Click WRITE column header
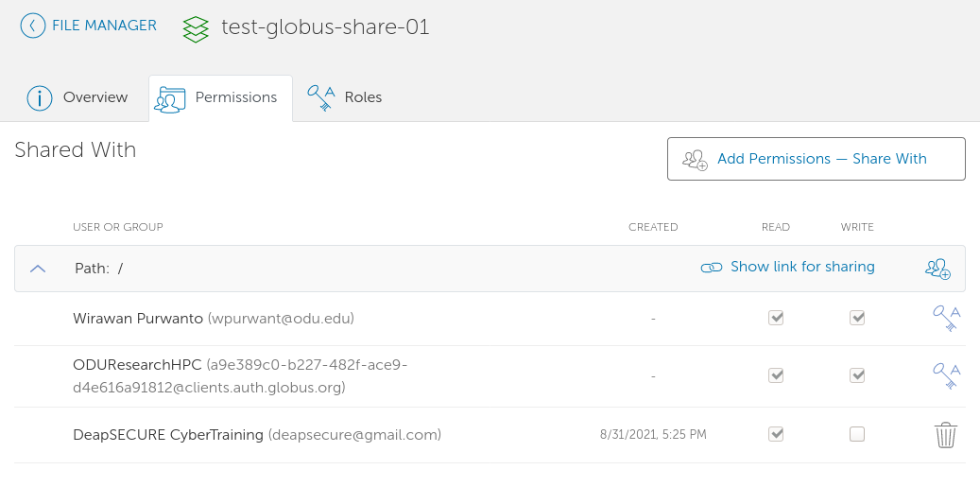This screenshot has height=487, width=980. coord(857,227)
